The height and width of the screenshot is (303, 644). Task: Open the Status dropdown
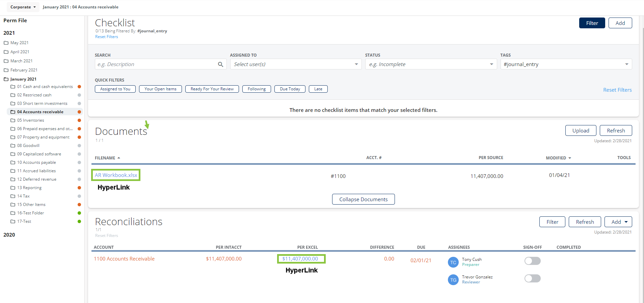tap(431, 64)
